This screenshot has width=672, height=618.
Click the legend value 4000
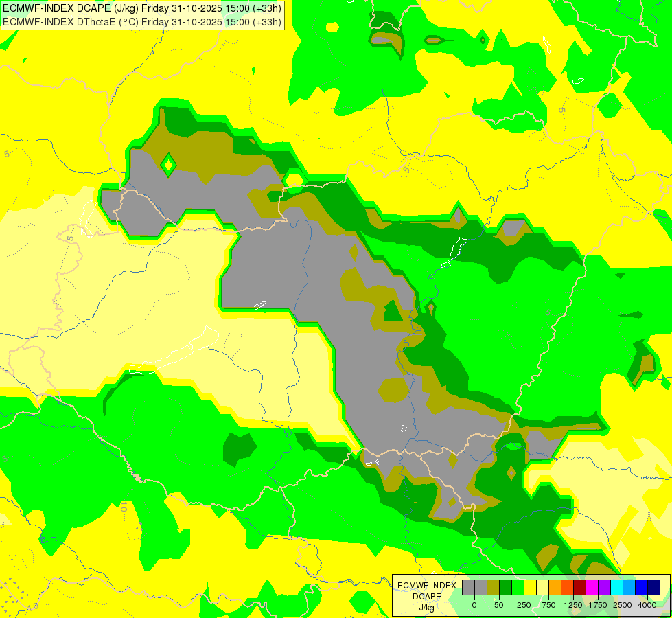[647, 605]
